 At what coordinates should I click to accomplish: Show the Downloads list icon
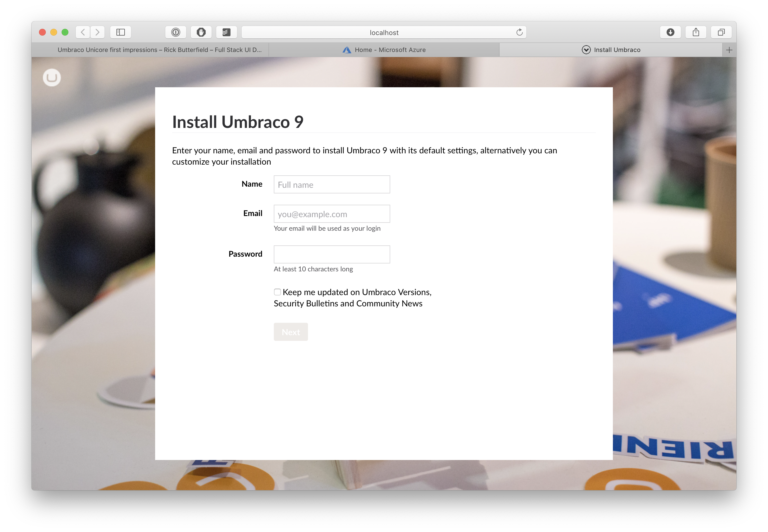tap(671, 32)
